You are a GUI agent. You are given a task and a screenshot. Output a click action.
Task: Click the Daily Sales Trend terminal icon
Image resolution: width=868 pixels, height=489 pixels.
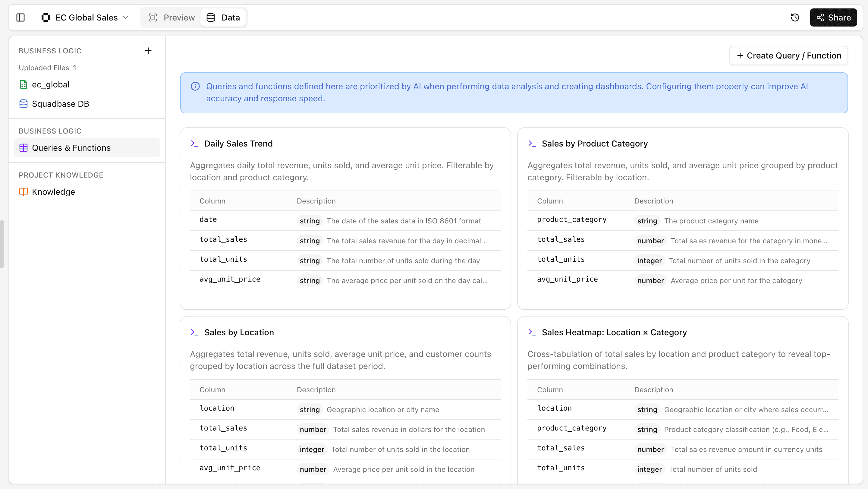coord(194,144)
